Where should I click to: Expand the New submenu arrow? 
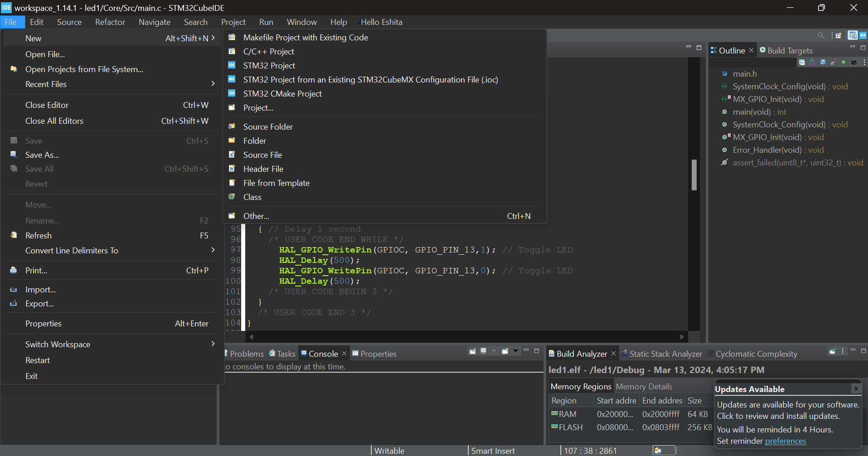[x=213, y=38]
